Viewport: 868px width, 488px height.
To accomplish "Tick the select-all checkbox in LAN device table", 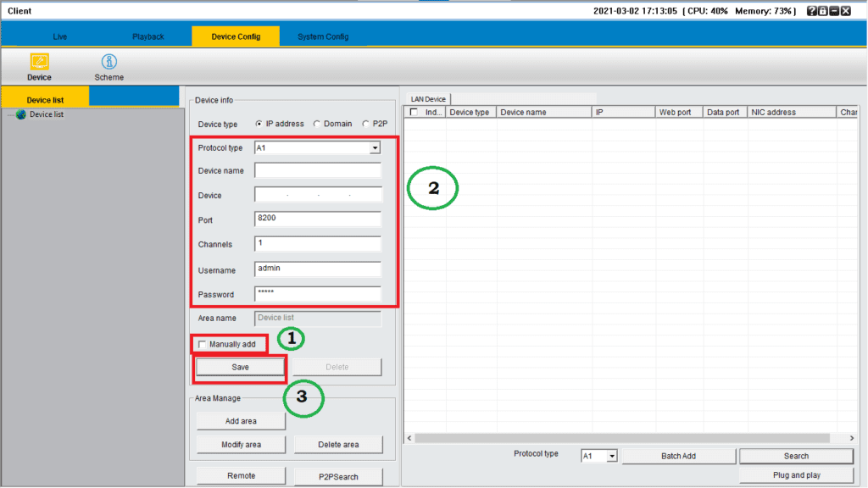I will pos(414,112).
